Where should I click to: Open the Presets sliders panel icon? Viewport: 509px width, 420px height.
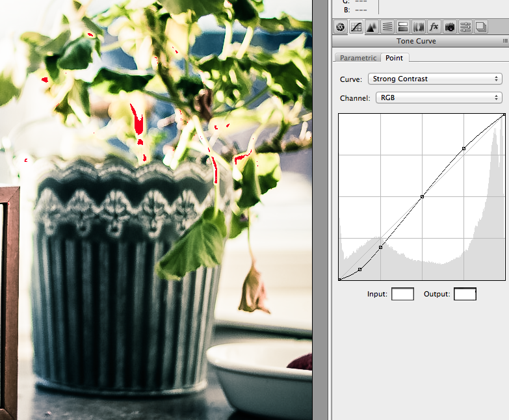465,27
